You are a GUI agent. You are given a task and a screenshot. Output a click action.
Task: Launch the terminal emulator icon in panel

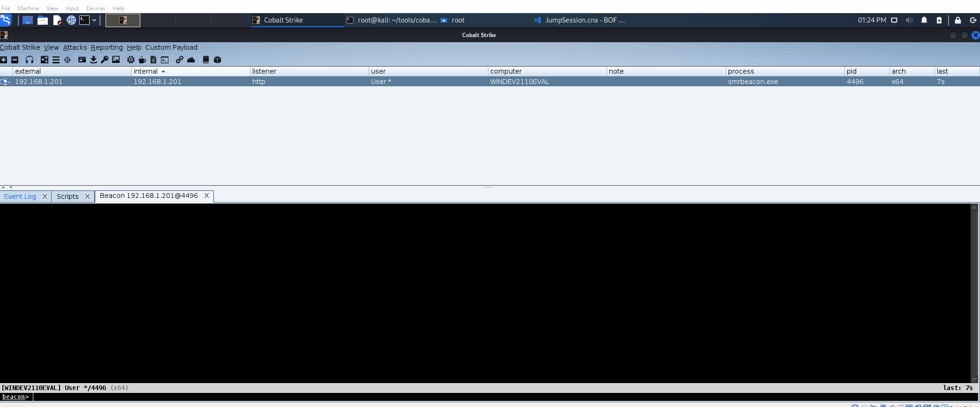pos(84,20)
